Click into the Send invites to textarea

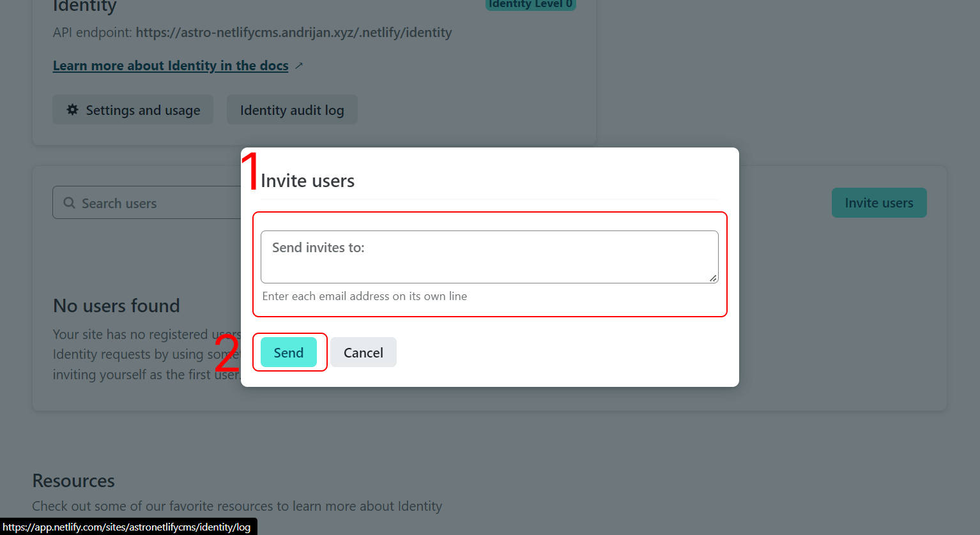pyautogui.click(x=489, y=257)
